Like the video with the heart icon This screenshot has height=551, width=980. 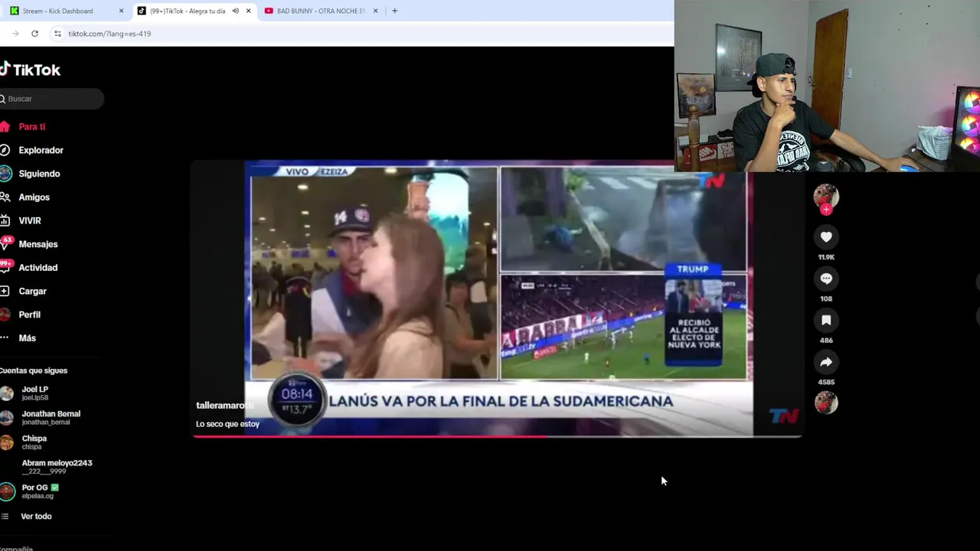point(826,237)
